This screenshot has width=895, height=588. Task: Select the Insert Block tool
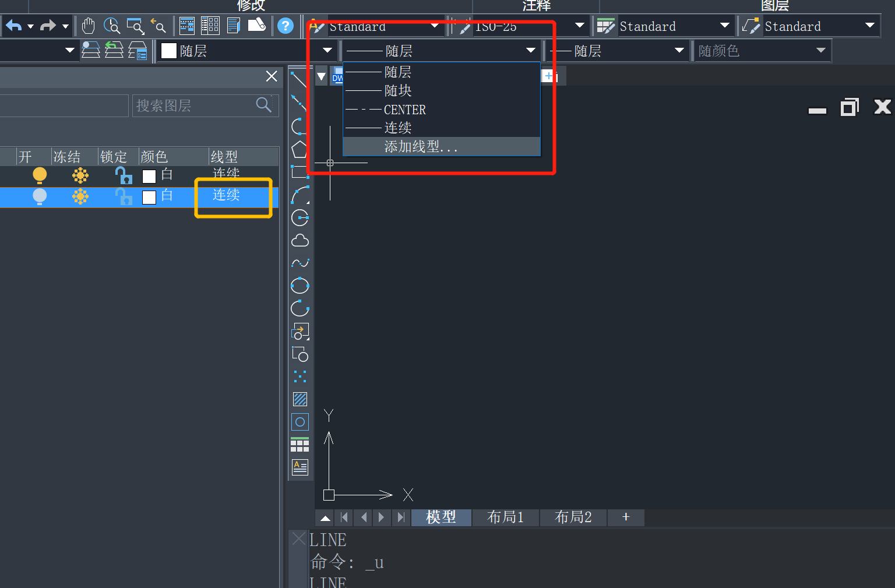point(300,331)
